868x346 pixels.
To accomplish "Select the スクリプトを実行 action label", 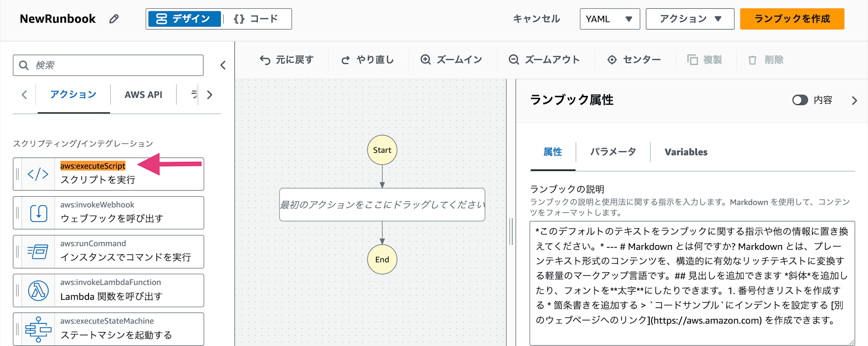I will click(98, 180).
